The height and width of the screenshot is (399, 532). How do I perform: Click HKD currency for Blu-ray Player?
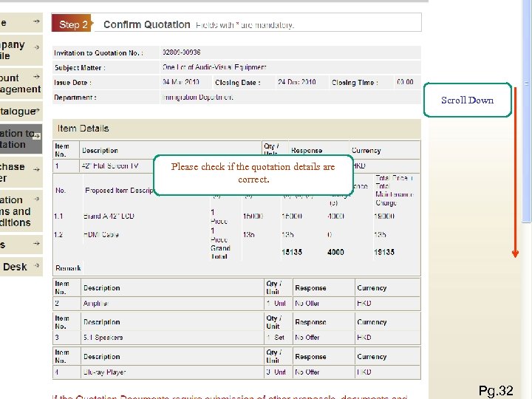tap(364, 372)
